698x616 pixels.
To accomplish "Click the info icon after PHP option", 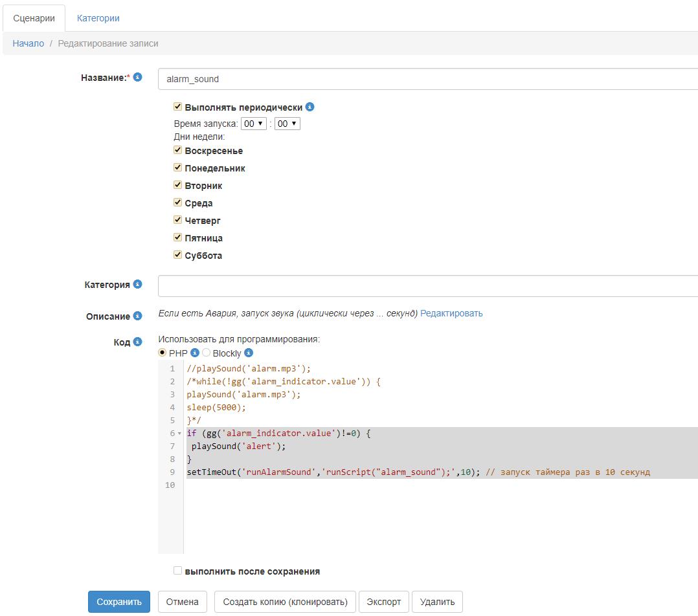I will [195, 353].
